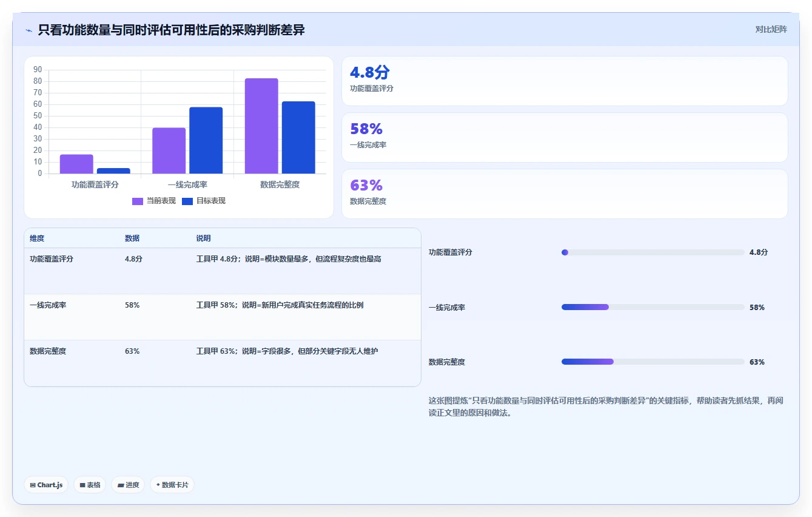Image resolution: width=812 pixels, height=517 pixels.
Task: Click the 进度 tag chip
Action: (x=128, y=485)
